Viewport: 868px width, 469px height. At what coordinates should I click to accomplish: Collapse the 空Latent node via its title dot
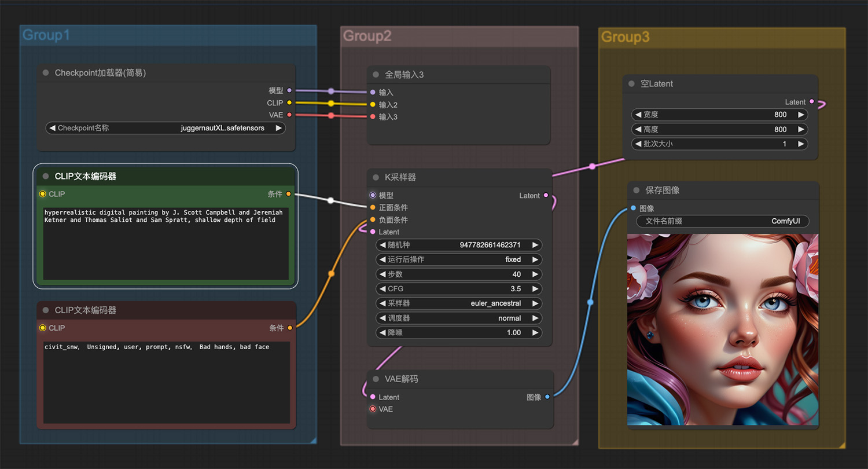(632, 84)
